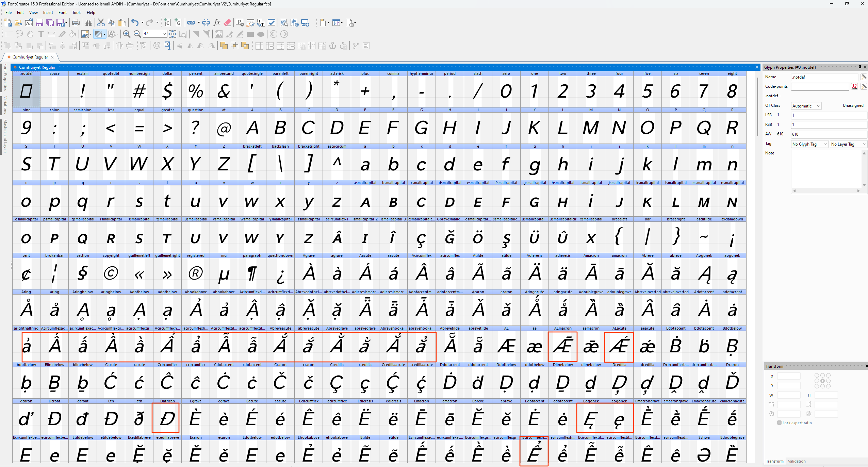
Task: Select the bottom-right transform anchor radio
Action: [x=828, y=386]
